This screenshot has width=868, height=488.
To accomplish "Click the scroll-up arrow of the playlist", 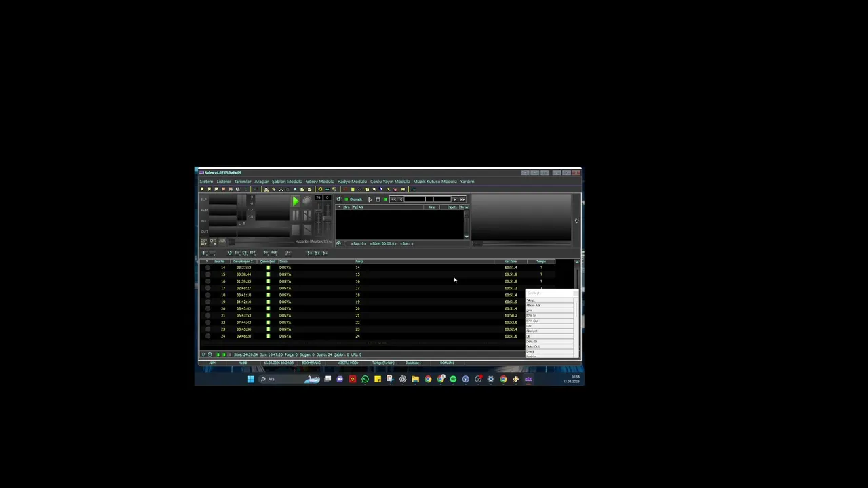I will 577,262.
